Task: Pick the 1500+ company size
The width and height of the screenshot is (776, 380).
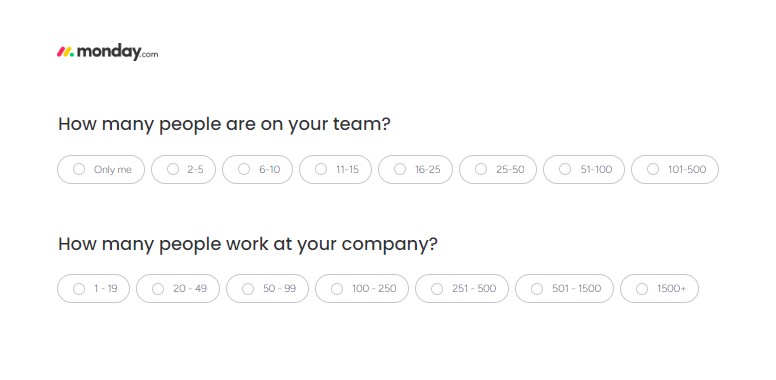Action: tap(660, 288)
